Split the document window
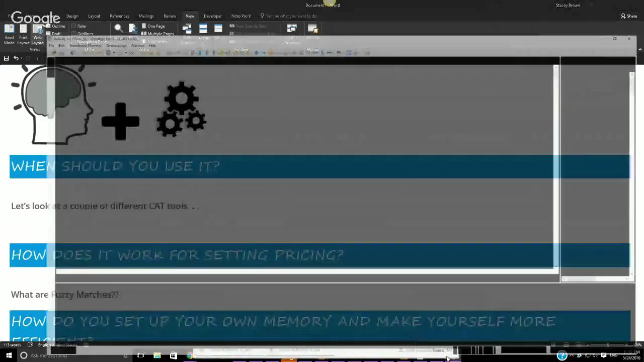The height and width of the screenshot is (362, 644). (218, 29)
